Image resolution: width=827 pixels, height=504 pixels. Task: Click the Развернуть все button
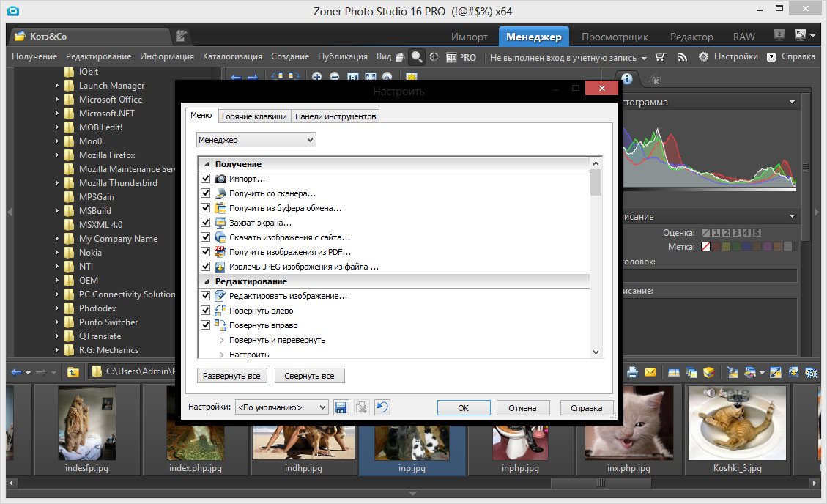pos(231,376)
